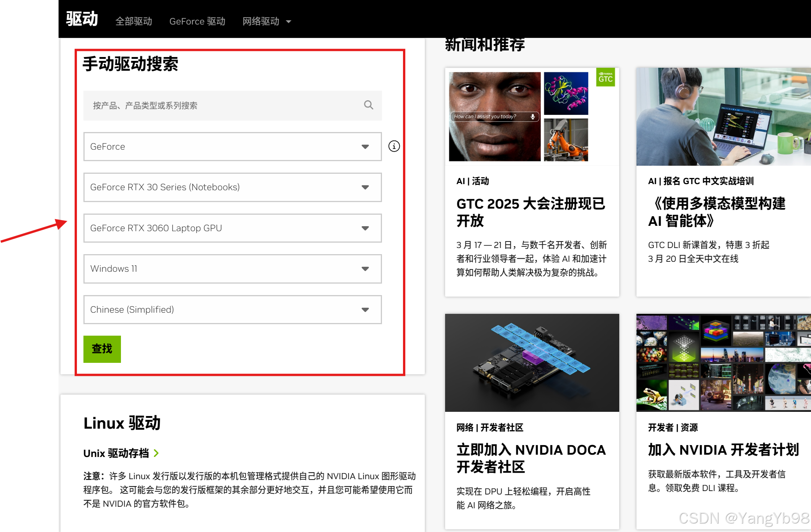Click AI | 报名 GTC 中文实战培训 label
The height and width of the screenshot is (532, 811).
[701, 181]
